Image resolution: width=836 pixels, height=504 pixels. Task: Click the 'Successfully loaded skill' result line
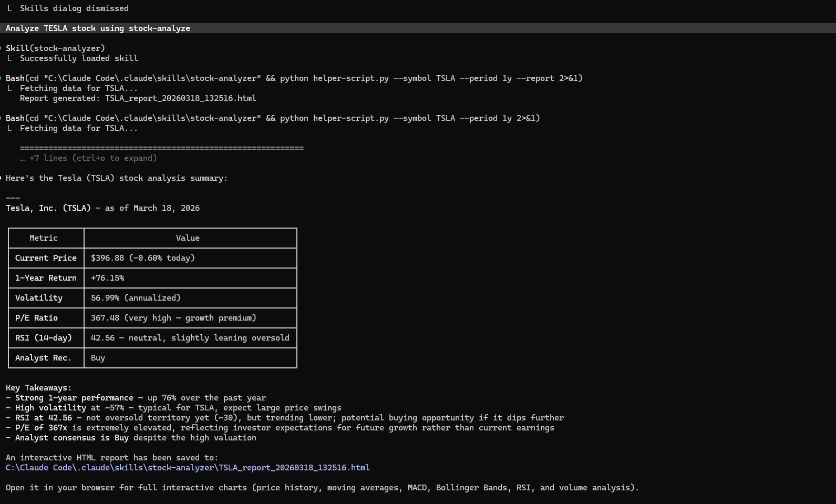coord(79,58)
